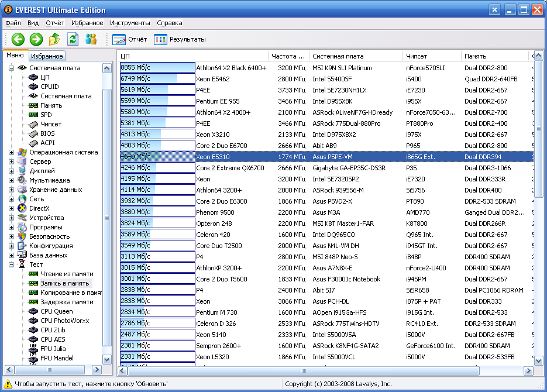Expand the Программы tree node

(x=12, y=227)
